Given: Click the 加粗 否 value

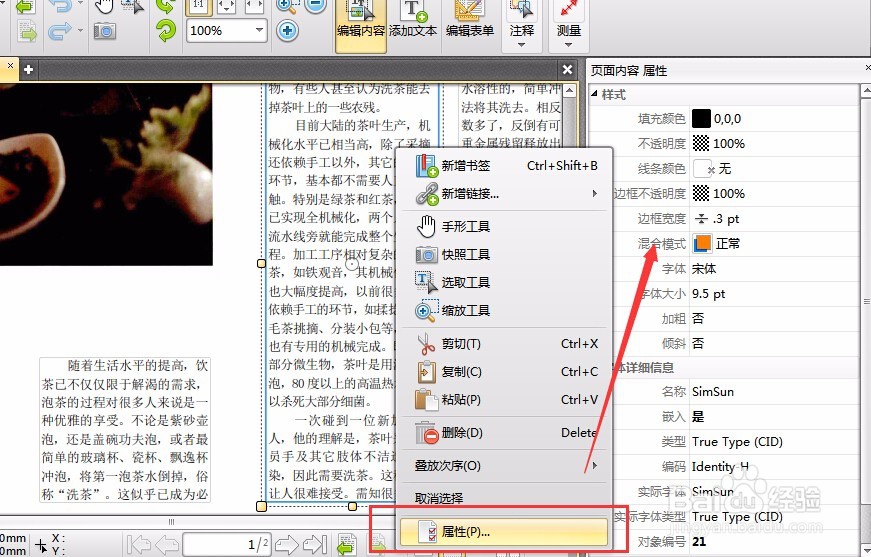Looking at the screenshot, I should coord(698,319).
